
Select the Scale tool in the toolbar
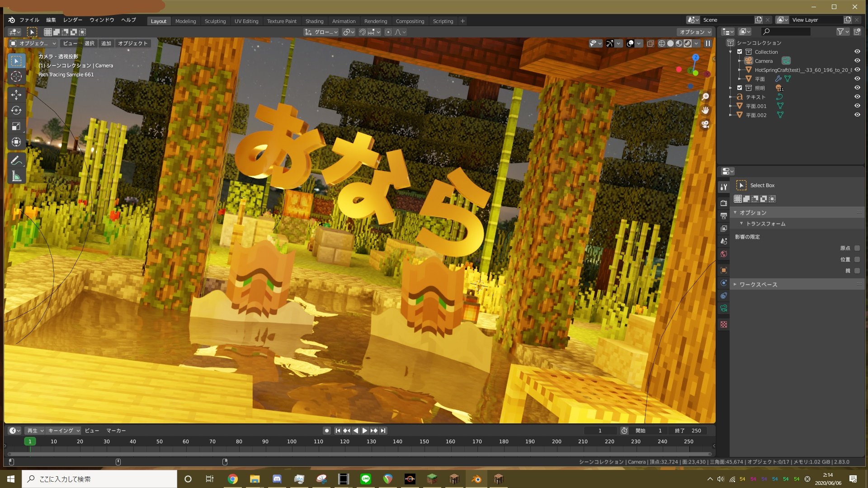click(x=16, y=127)
